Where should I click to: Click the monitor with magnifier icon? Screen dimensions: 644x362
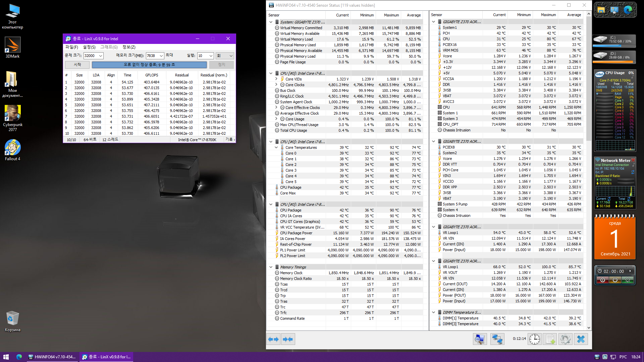480,339
